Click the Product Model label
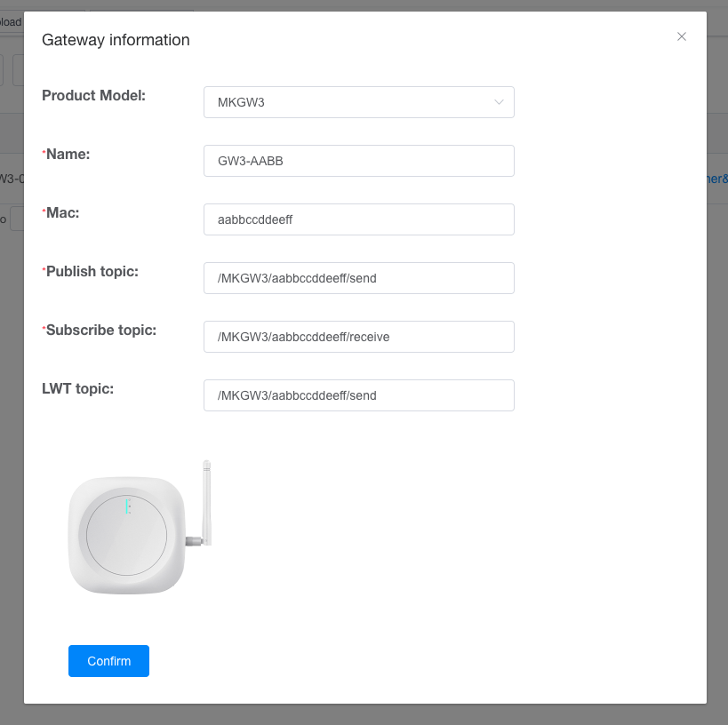The width and height of the screenshot is (728, 725). pyautogui.click(x=94, y=96)
